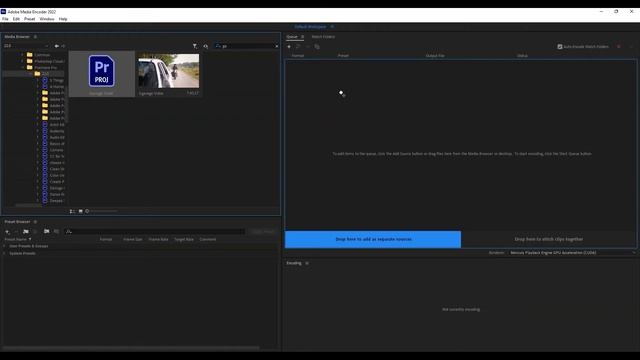
Task: Click the Output File column header
Action: [435, 56]
